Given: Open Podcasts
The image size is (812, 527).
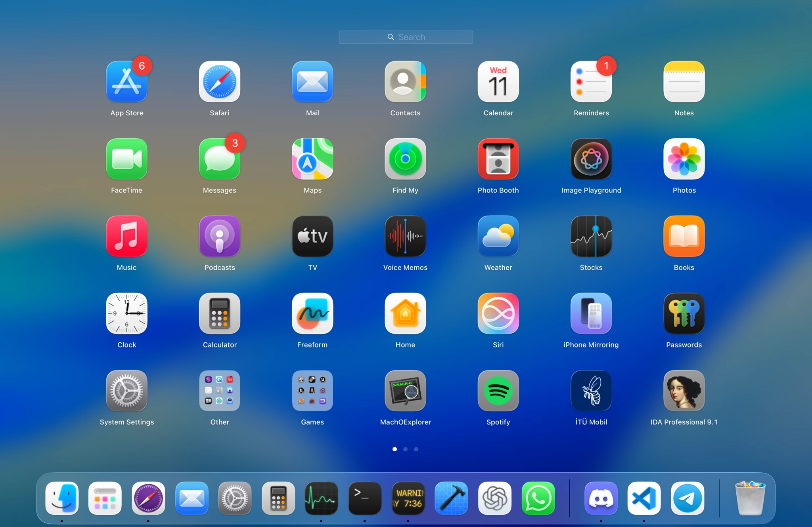Looking at the screenshot, I should pyautogui.click(x=220, y=236).
